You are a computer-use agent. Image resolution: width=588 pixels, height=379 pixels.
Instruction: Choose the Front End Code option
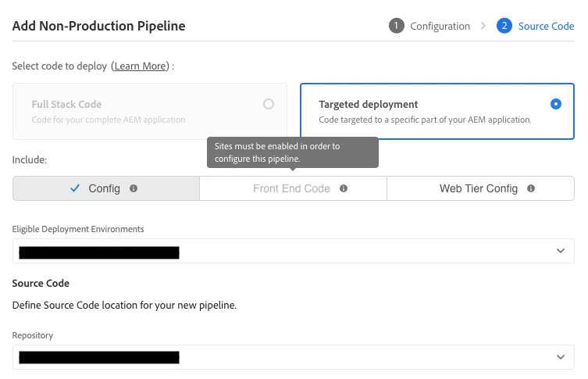(291, 188)
